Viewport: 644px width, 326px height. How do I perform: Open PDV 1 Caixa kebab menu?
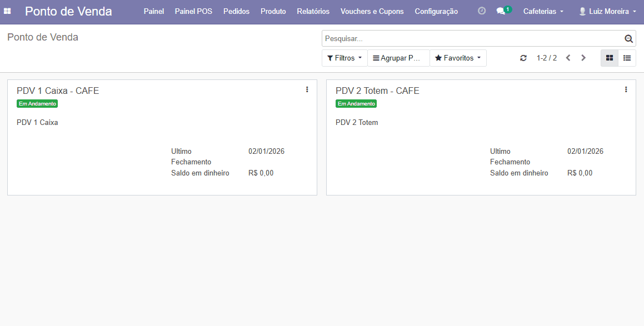307,89
